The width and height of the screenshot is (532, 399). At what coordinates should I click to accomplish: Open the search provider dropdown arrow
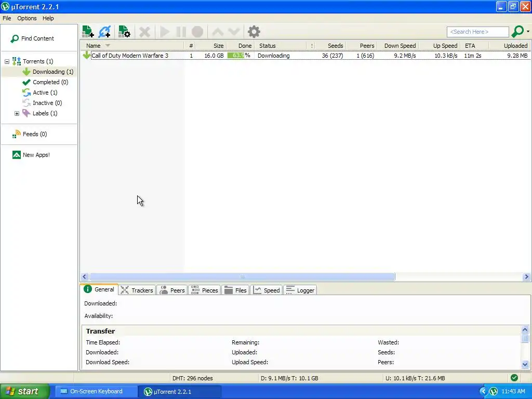pyautogui.click(x=528, y=32)
